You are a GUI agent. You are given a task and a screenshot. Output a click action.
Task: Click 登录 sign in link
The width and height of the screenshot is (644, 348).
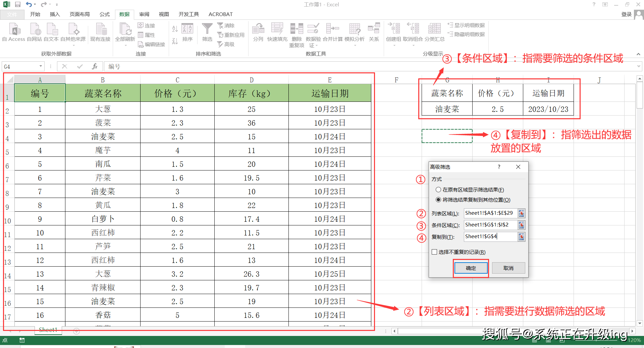tap(627, 14)
